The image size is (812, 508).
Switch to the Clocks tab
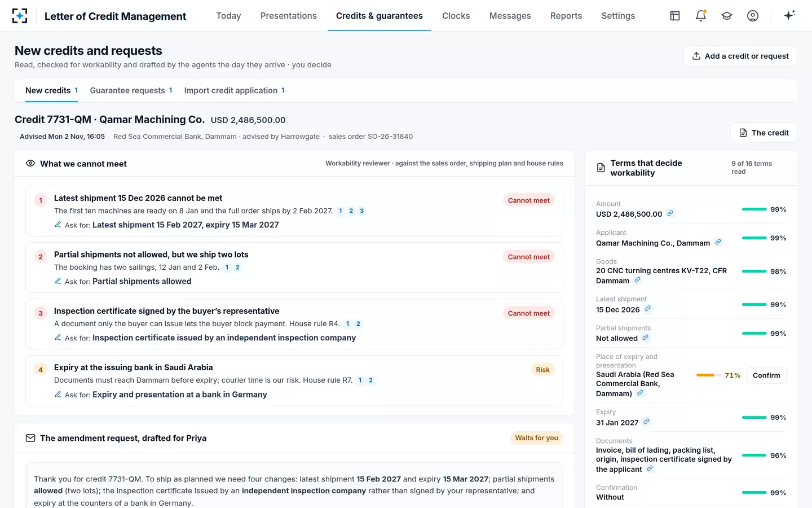[456, 16]
